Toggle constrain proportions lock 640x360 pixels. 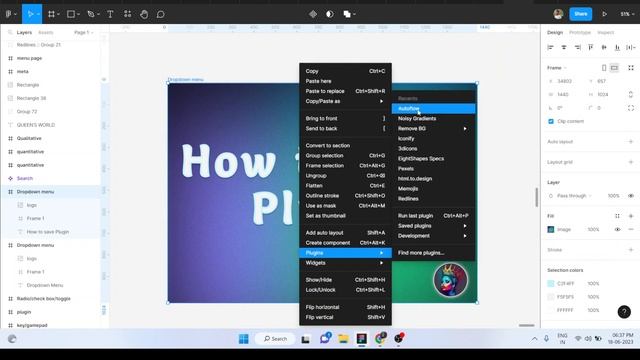(631, 94)
